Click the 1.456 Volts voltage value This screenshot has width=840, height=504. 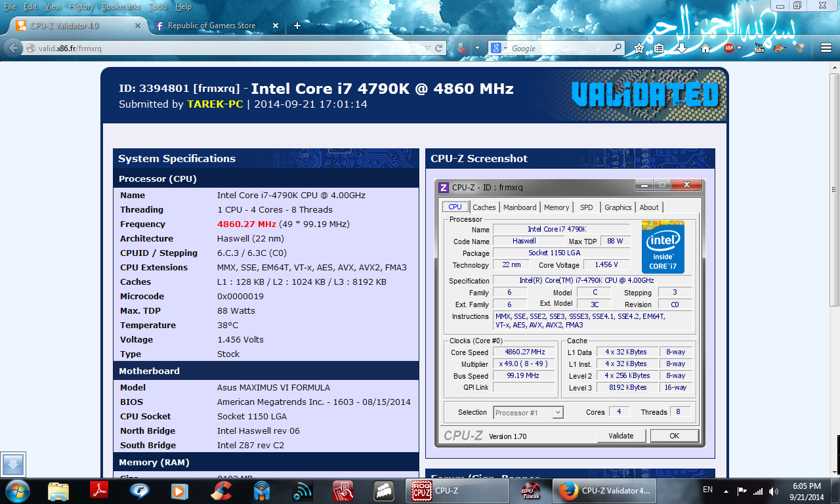pos(240,339)
